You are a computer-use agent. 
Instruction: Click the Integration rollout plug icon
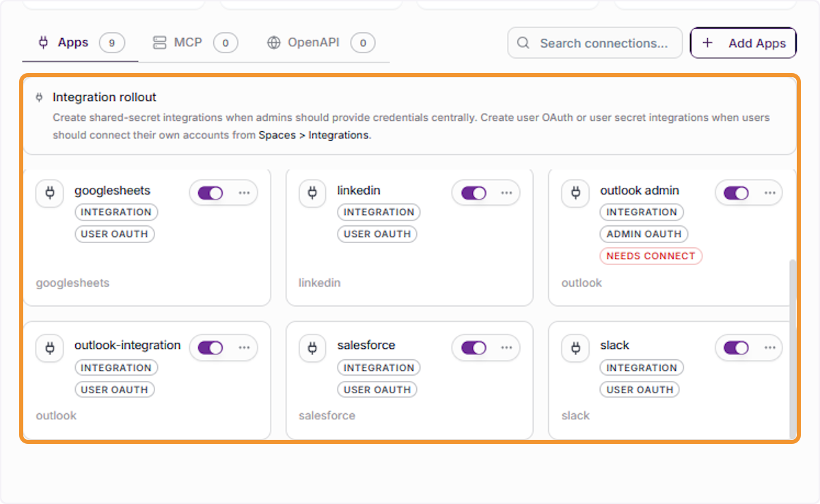(x=39, y=98)
